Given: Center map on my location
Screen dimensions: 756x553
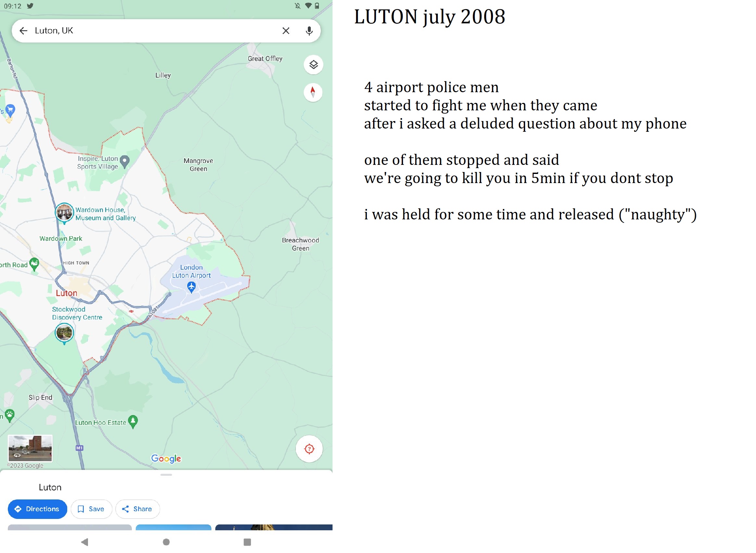Looking at the screenshot, I should [x=309, y=449].
